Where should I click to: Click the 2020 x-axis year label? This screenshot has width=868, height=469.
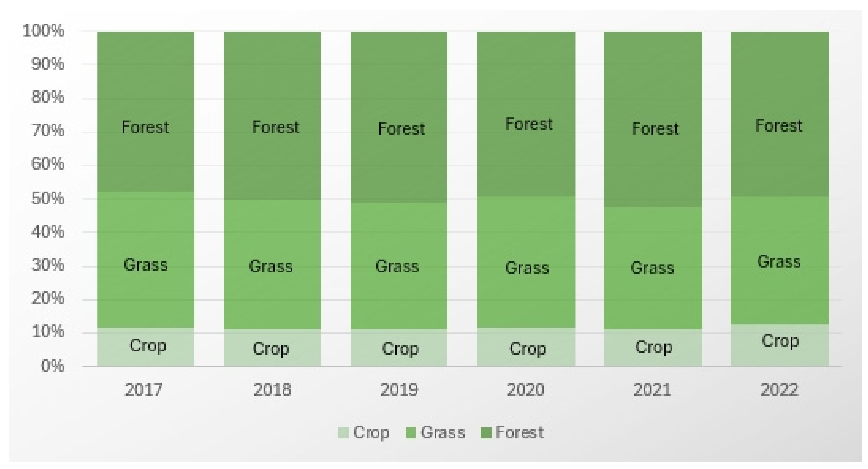point(526,389)
